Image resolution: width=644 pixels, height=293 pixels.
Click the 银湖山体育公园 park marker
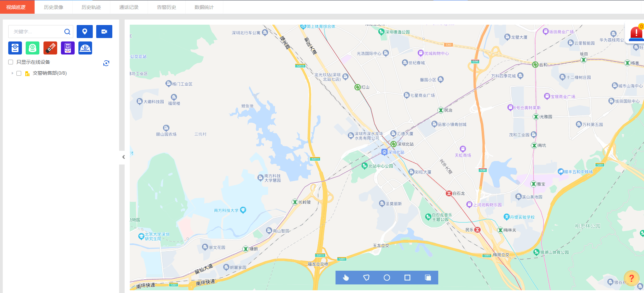point(536,252)
